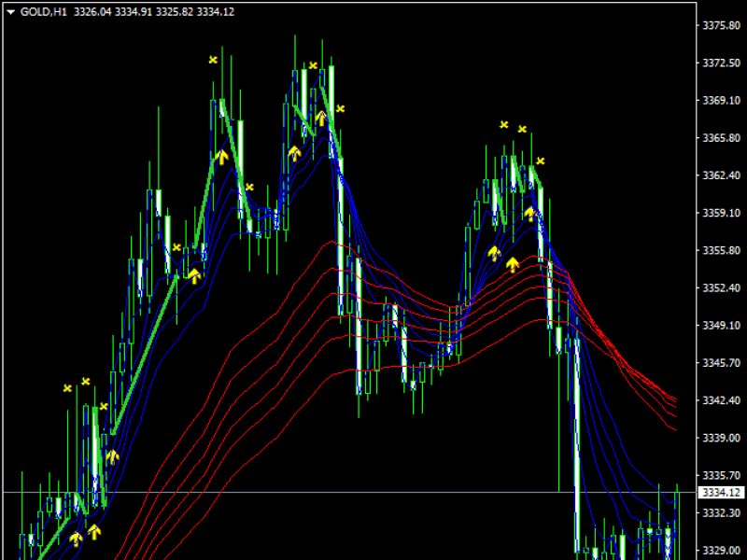
Task: Click the highlighted current price tag 3334.12
Action: (x=721, y=492)
